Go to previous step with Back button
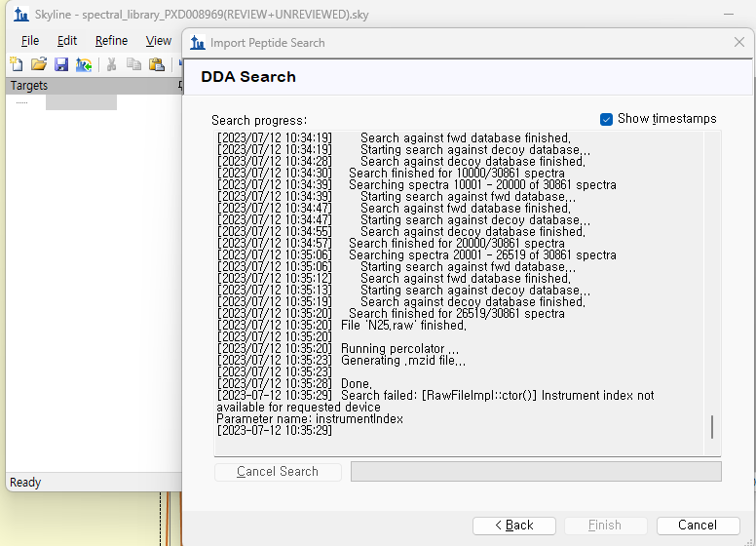The width and height of the screenshot is (756, 546). pyautogui.click(x=513, y=525)
